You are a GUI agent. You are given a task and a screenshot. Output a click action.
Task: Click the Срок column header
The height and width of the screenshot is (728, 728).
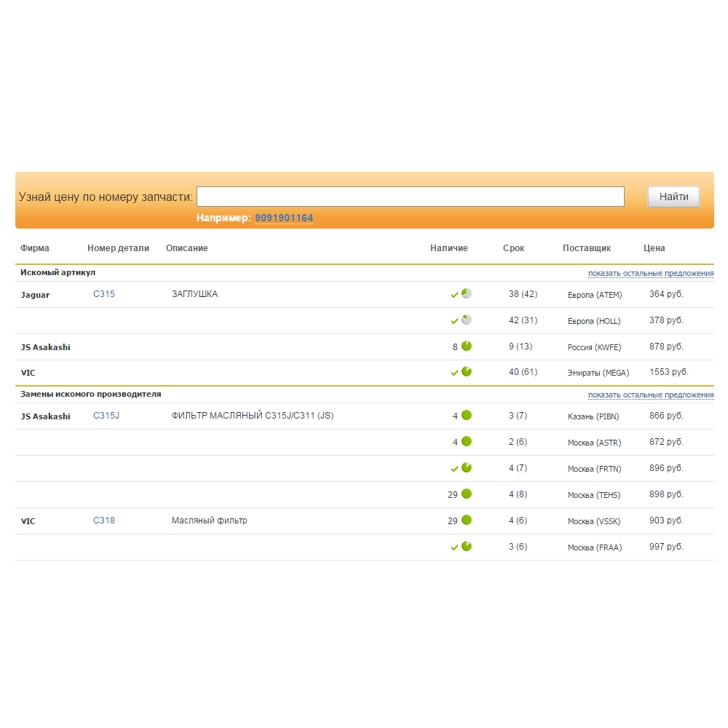pos(513,248)
